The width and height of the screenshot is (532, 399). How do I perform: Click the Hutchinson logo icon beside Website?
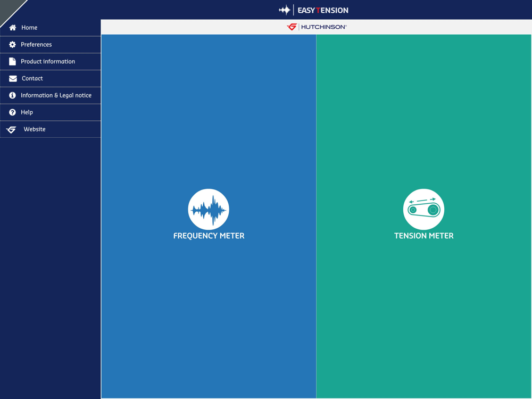11,130
